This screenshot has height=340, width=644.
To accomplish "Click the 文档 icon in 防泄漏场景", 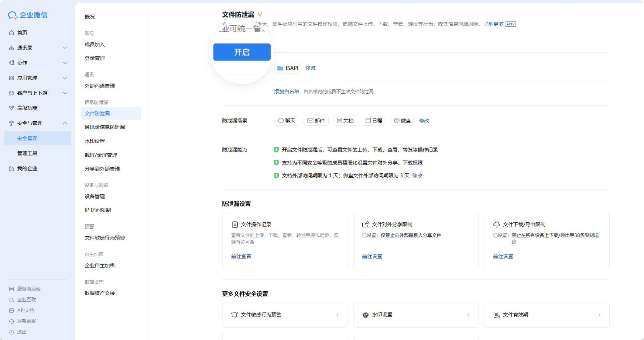I will (x=339, y=121).
